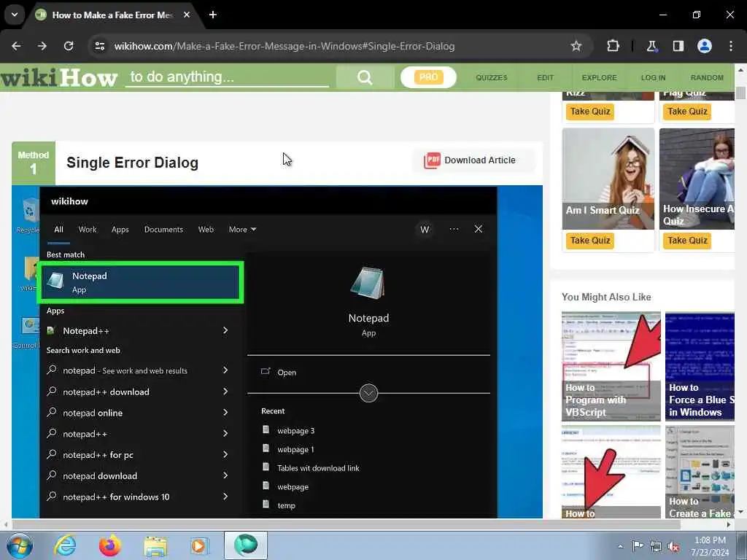The image size is (747, 560).
Task: Open the Chrome extensions puzzle icon
Action: tap(613, 46)
